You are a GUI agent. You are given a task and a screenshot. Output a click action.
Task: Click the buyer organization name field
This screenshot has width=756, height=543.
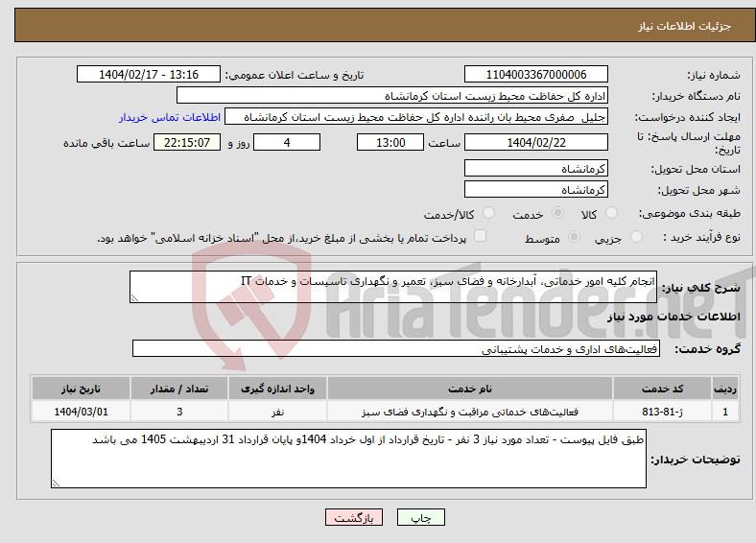click(392, 96)
